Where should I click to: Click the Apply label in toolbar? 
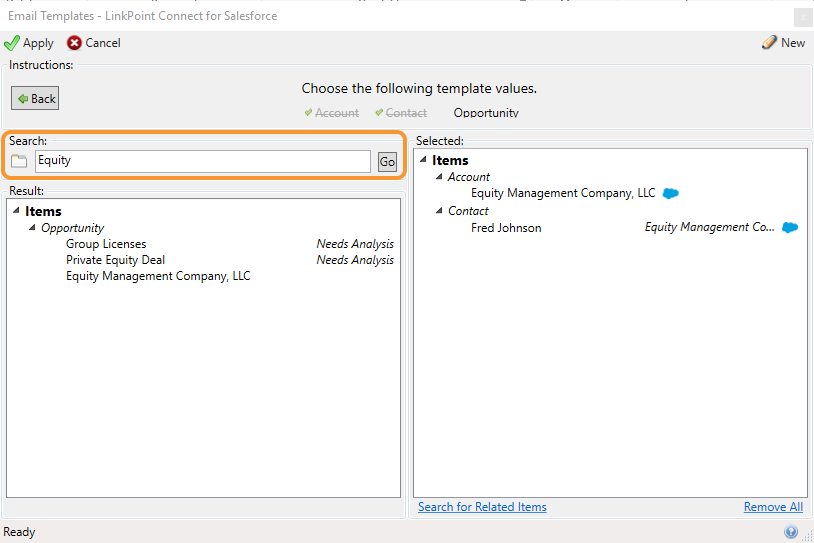pyautogui.click(x=38, y=43)
